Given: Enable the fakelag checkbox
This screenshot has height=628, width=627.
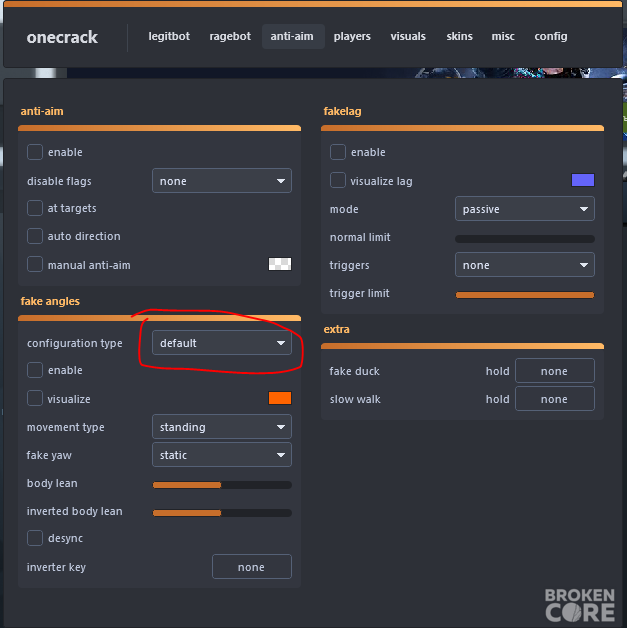Looking at the screenshot, I should [x=338, y=152].
